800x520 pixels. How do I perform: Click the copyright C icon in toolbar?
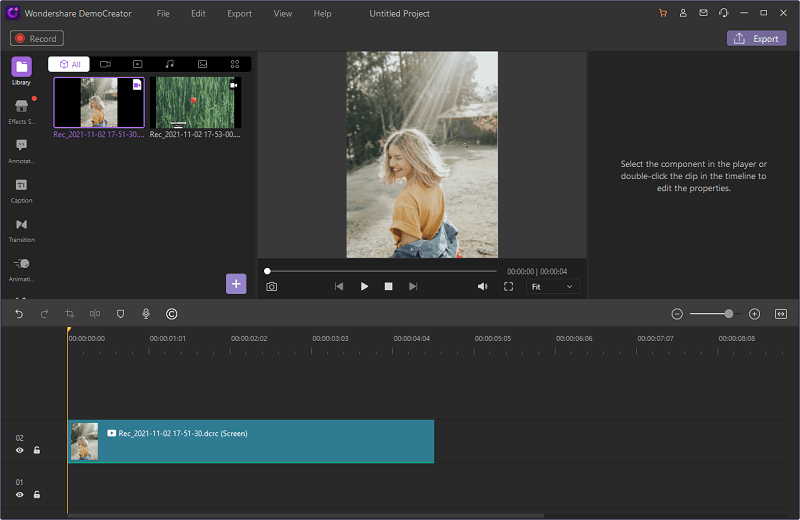(x=171, y=314)
